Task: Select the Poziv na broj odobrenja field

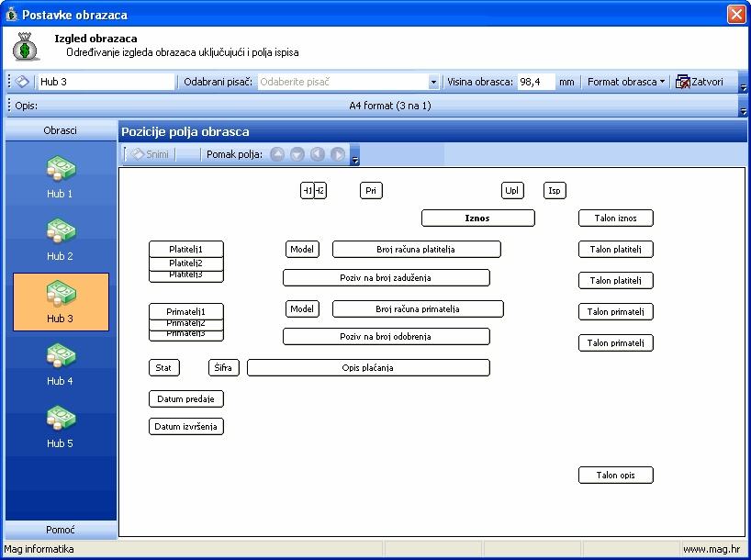Action: tap(387, 336)
